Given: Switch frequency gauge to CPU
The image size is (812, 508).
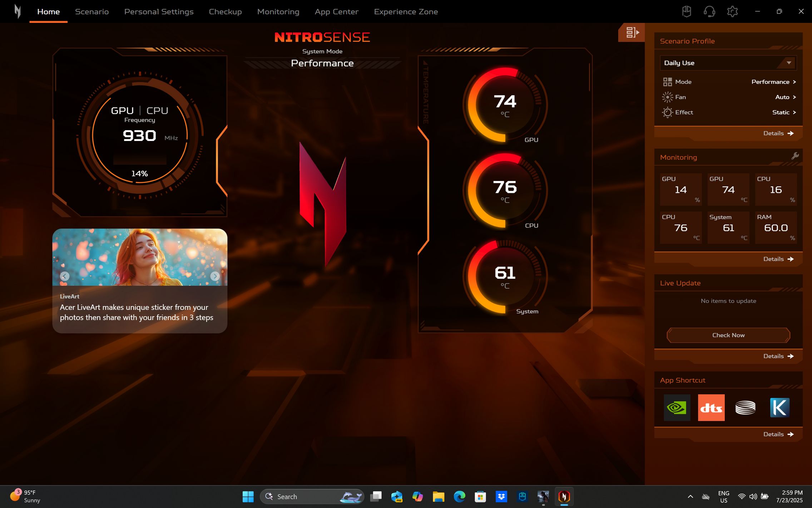Looking at the screenshot, I should (157, 111).
